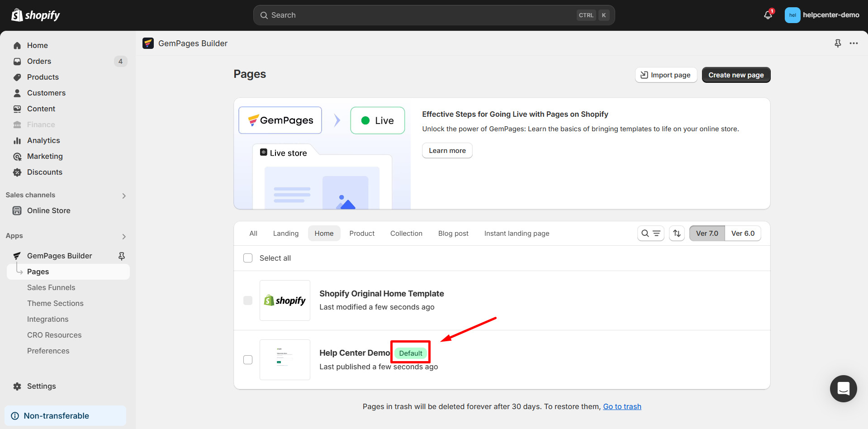868x429 pixels.
Task: Click the pin icon in app header
Action: (x=838, y=43)
